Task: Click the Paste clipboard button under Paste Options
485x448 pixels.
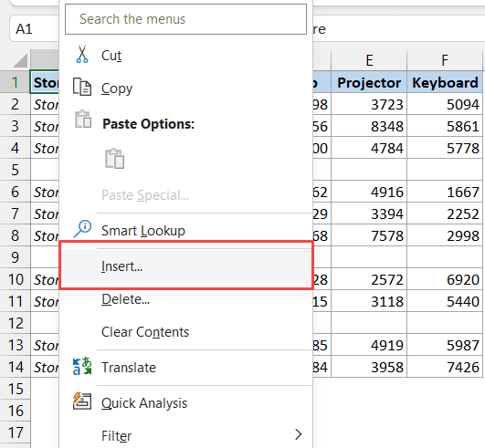Action: click(x=114, y=159)
